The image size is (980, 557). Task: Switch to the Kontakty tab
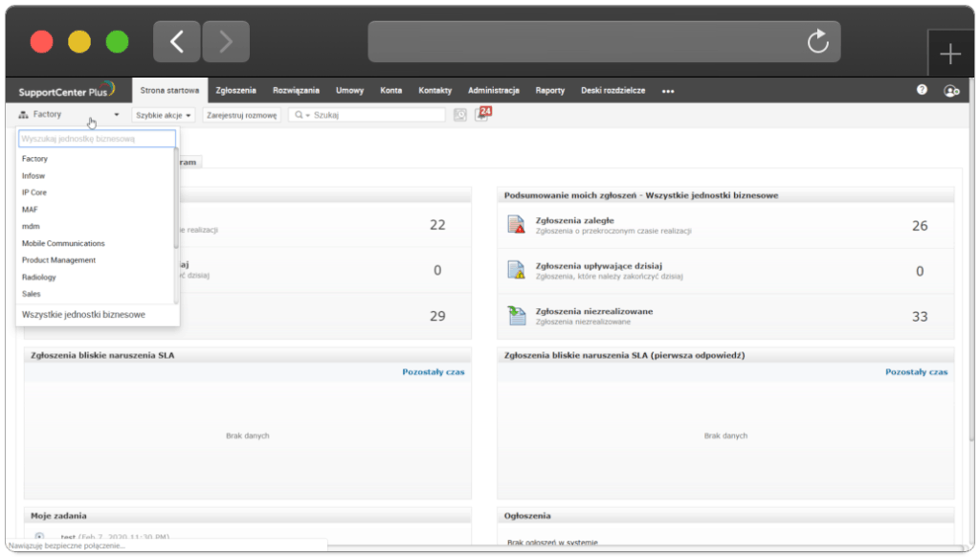(435, 91)
